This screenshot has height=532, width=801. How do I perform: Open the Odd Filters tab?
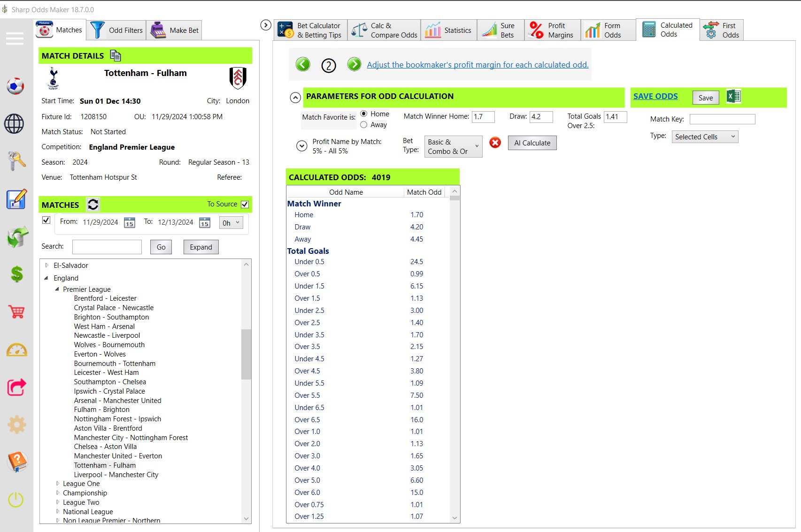point(116,30)
